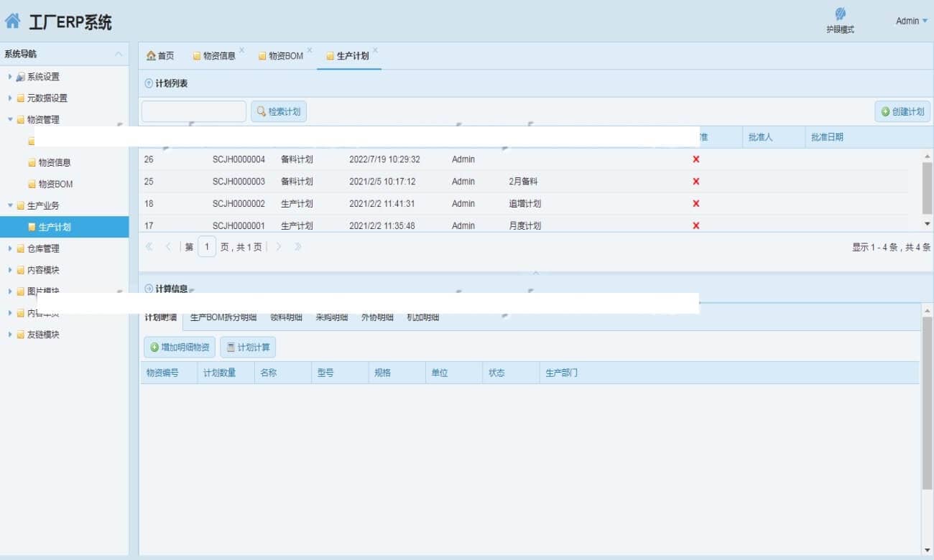Expand the 内容模块 tree node arrow
Viewport: 934px width, 560px height.
[10, 270]
